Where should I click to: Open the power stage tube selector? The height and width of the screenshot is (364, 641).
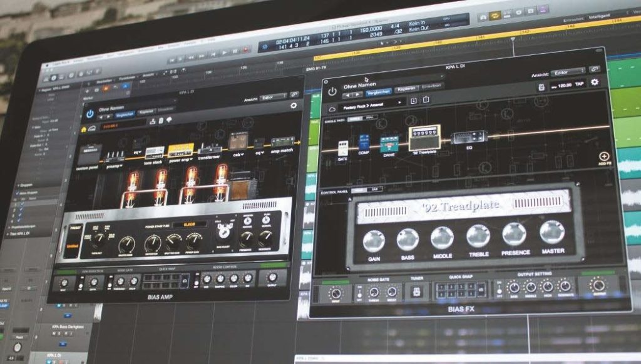189,225
